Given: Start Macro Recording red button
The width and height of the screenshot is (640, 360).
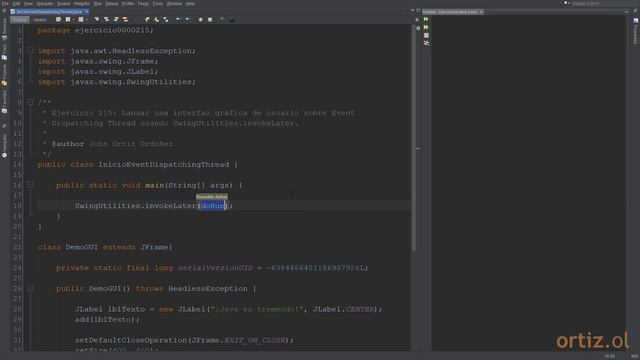Looking at the screenshot, I should [200, 19].
